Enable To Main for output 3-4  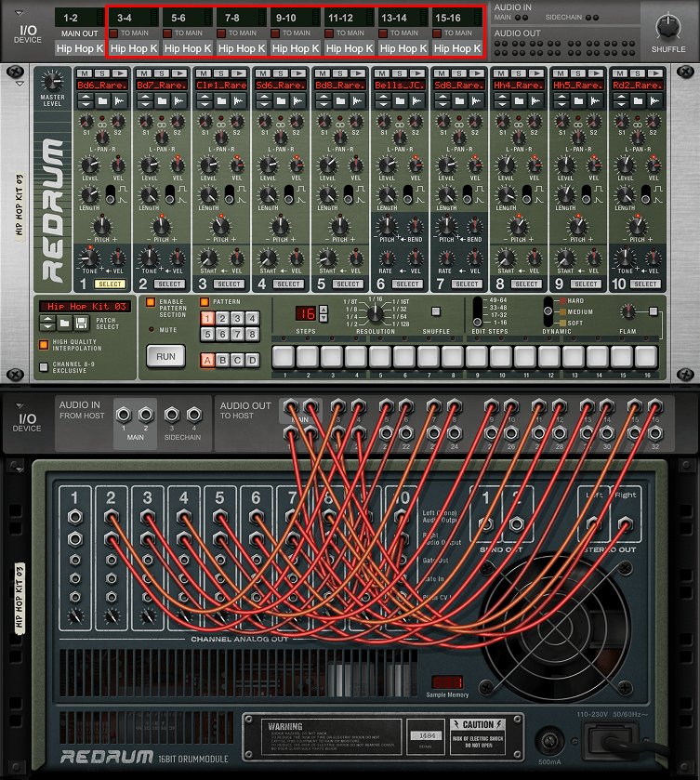click(x=113, y=33)
